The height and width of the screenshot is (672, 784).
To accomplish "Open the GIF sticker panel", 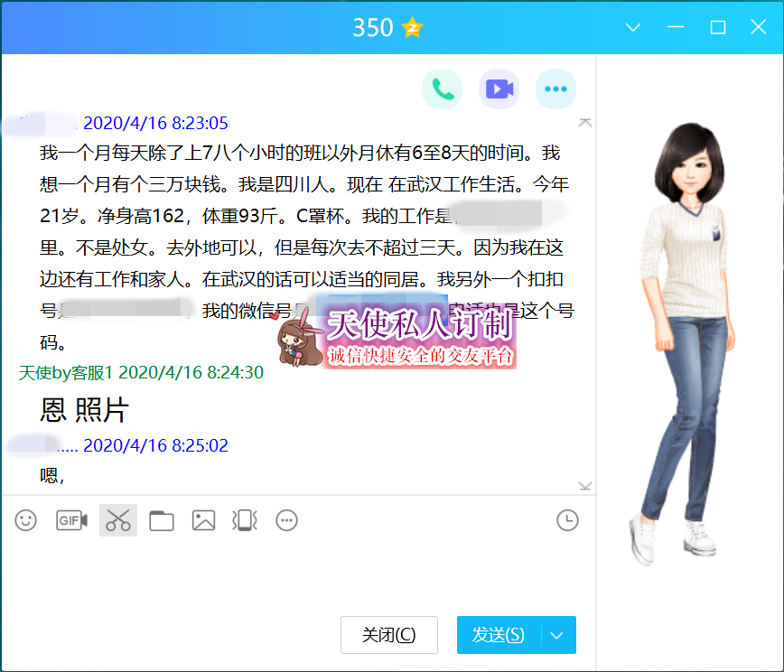I will [71, 520].
